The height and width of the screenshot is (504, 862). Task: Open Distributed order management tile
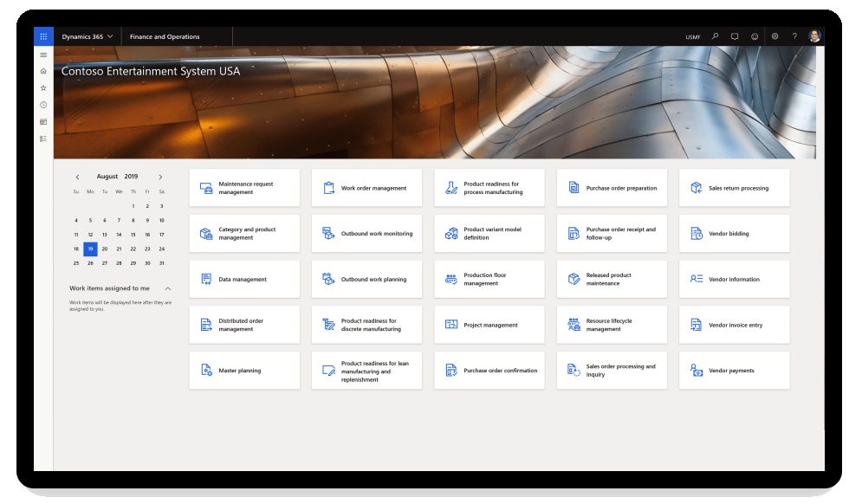tap(244, 325)
